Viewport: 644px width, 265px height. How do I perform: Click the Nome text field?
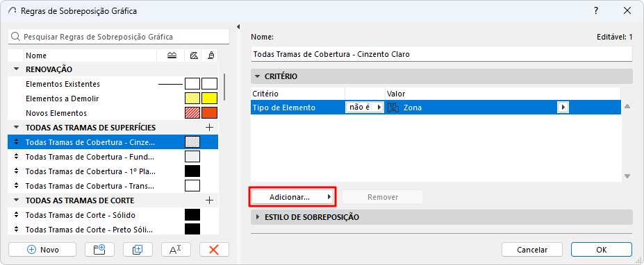point(442,54)
